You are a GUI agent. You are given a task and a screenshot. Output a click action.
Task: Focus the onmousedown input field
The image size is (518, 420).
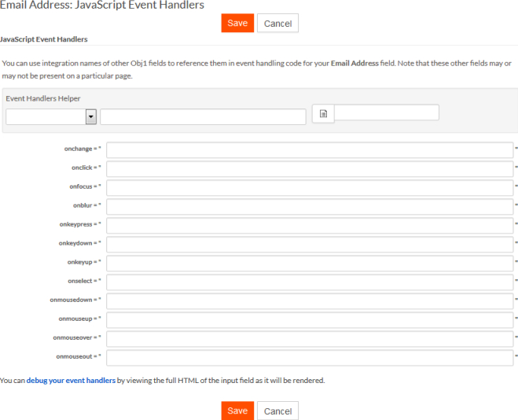click(310, 300)
